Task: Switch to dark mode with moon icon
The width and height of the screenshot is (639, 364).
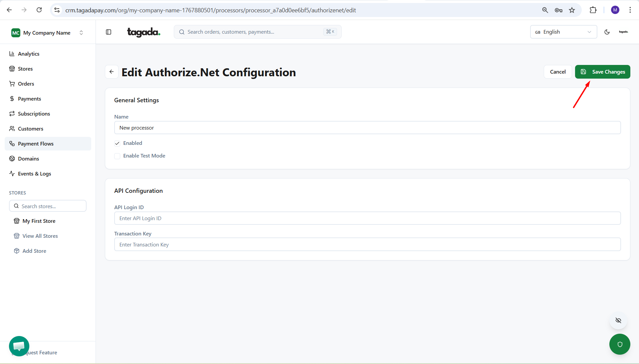Action: point(607,32)
